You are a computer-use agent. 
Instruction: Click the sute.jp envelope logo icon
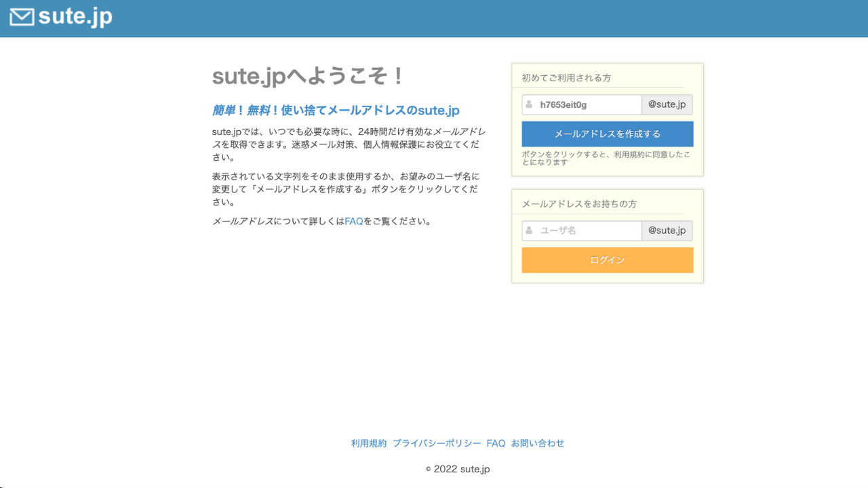click(x=22, y=18)
